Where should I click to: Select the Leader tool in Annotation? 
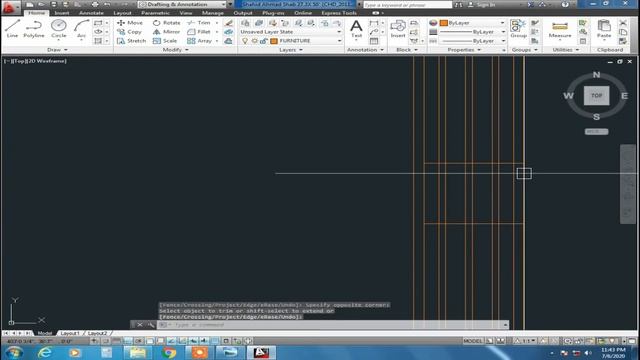(x=373, y=32)
